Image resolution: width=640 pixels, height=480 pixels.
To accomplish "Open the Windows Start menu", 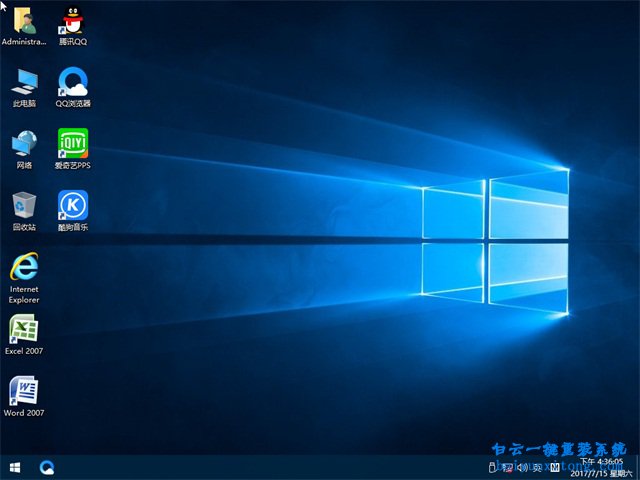I will coord(15,467).
